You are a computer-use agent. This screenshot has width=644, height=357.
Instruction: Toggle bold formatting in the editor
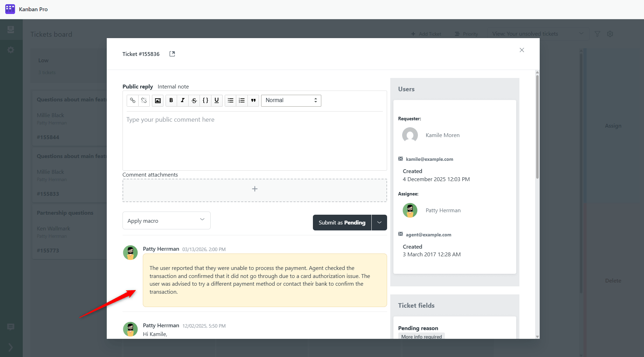click(171, 100)
